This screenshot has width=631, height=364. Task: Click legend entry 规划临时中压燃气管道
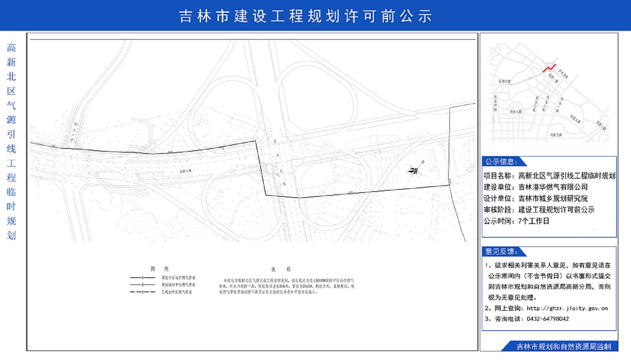point(178,285)
